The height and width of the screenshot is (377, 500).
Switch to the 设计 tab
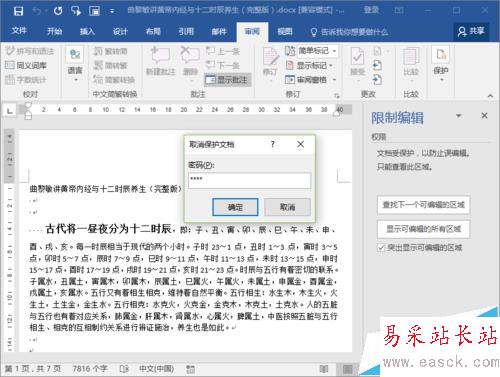pos(120,31)
